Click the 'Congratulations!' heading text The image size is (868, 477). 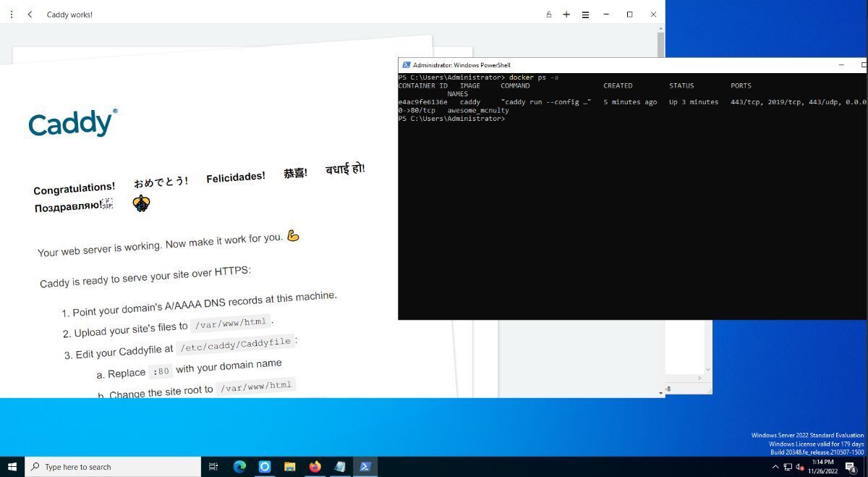74,189
